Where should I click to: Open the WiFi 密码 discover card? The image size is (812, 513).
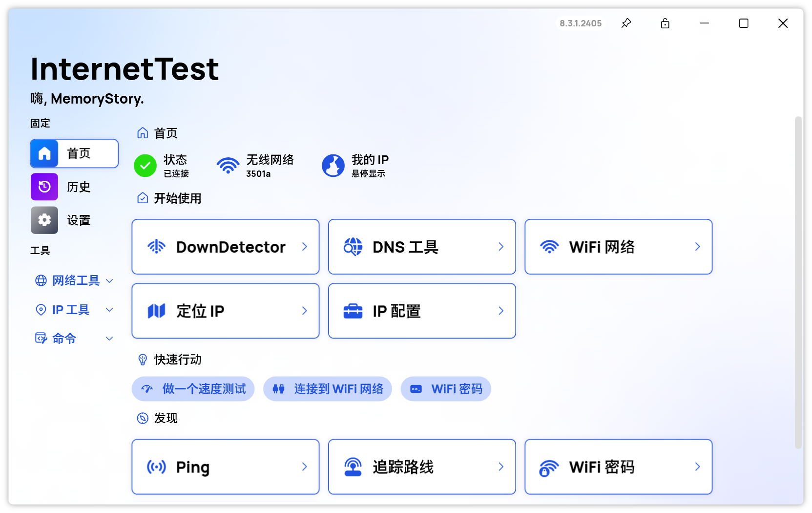pyautogui.click(x=619, y=467)
